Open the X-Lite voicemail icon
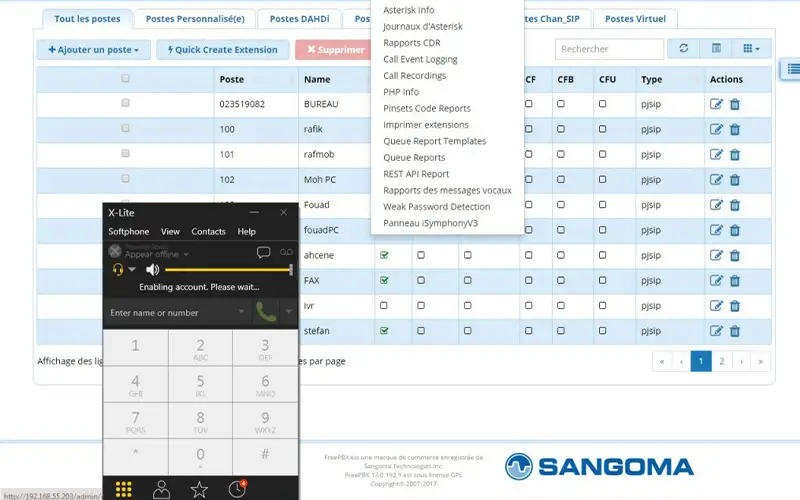Image resolution: width=800 pixels, height=500 pixels. pyautogui.click(x=286, y=253)
